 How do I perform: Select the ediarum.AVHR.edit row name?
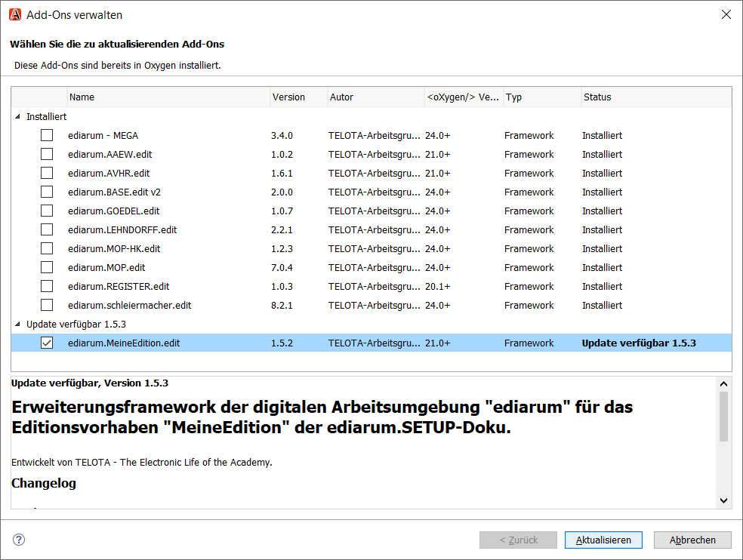[109, 174]
